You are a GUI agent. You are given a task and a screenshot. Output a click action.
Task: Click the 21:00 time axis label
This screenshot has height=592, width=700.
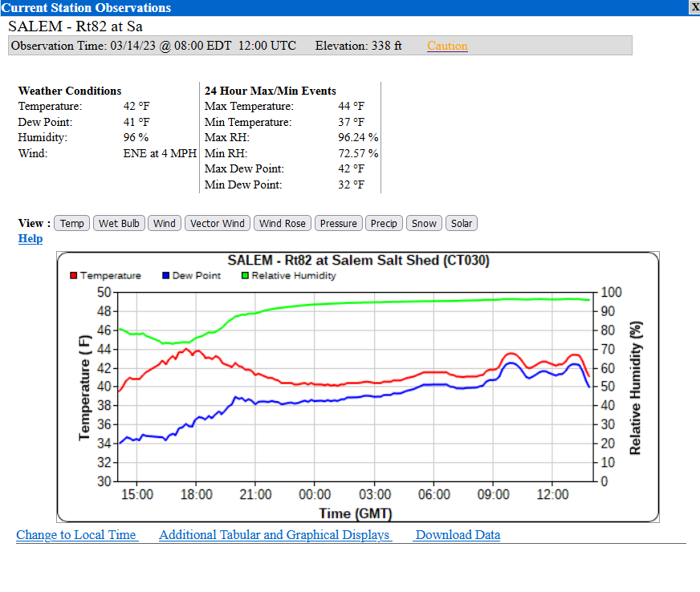(255, 494)
